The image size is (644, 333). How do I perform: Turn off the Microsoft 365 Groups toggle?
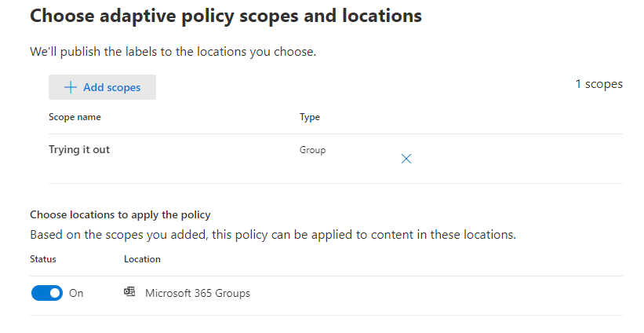click(x=47, y=293)
